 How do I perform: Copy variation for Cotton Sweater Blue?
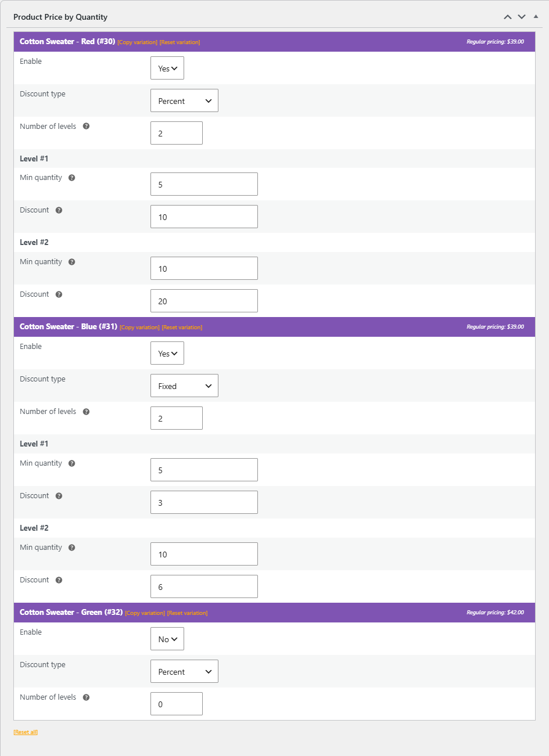point(139,327)
